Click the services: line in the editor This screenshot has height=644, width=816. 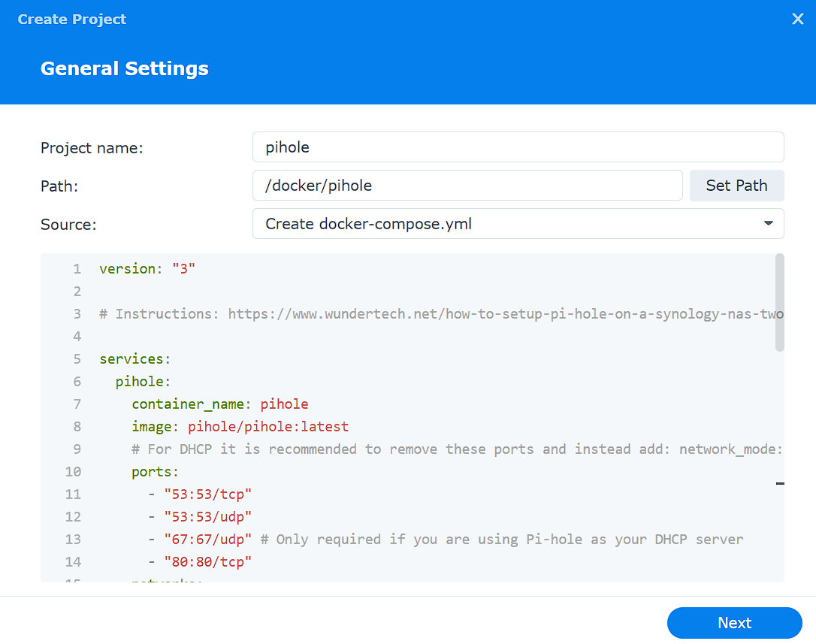point(134,358)
